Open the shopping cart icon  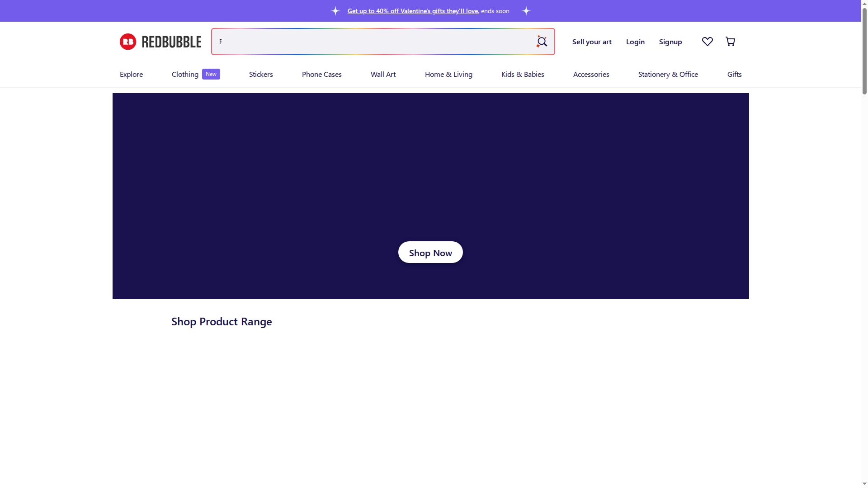click(730, 41)
